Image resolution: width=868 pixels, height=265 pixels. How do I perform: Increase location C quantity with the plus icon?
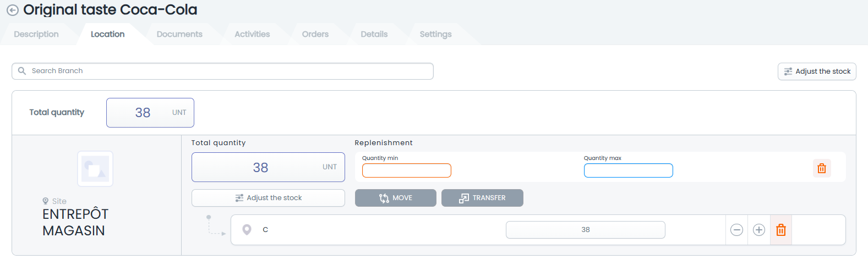pos(758,230)
